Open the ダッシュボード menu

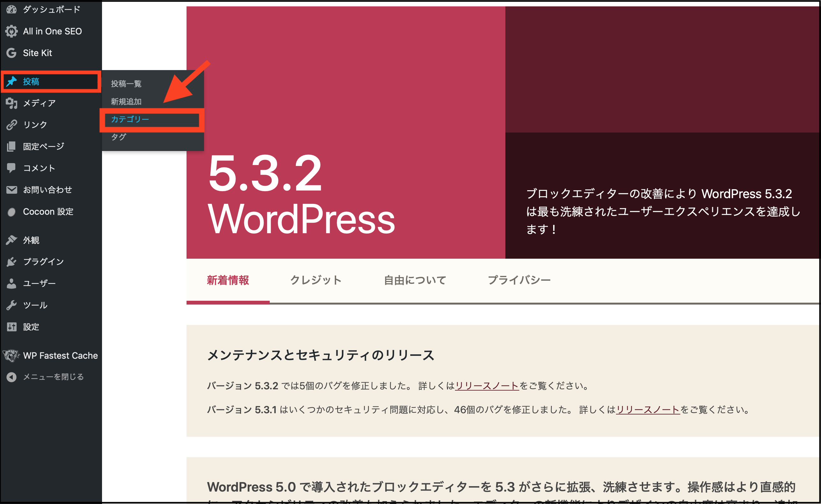[51, 9]
